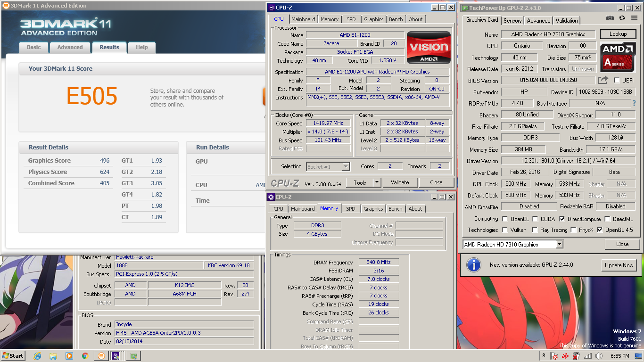Click the Update Now button
The image size is (644, 362).
(619, 265)
